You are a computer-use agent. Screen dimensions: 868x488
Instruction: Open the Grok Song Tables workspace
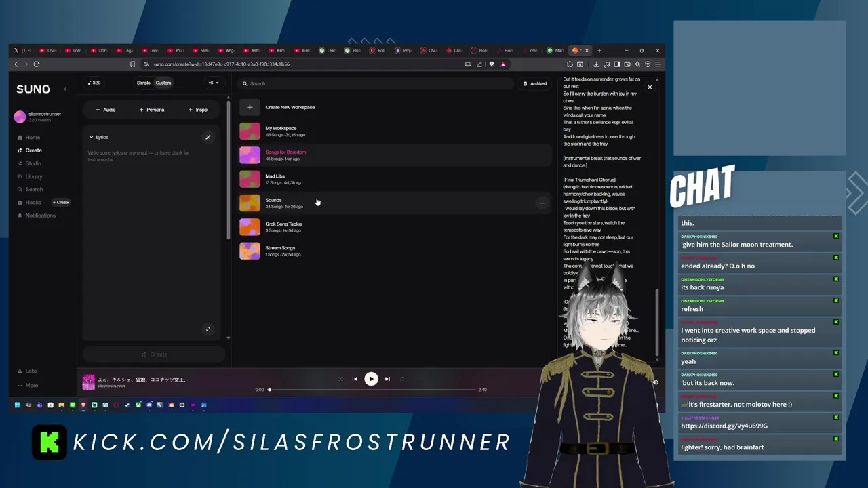click(397, 227)
